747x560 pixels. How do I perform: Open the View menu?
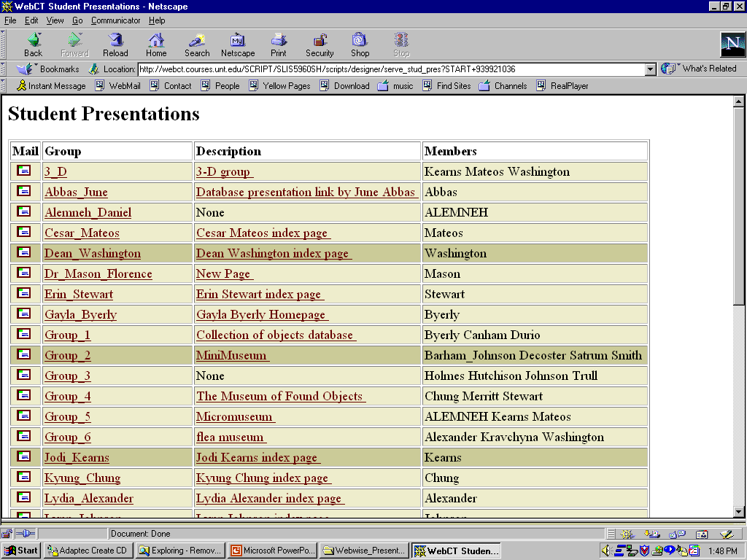[55, 20]
